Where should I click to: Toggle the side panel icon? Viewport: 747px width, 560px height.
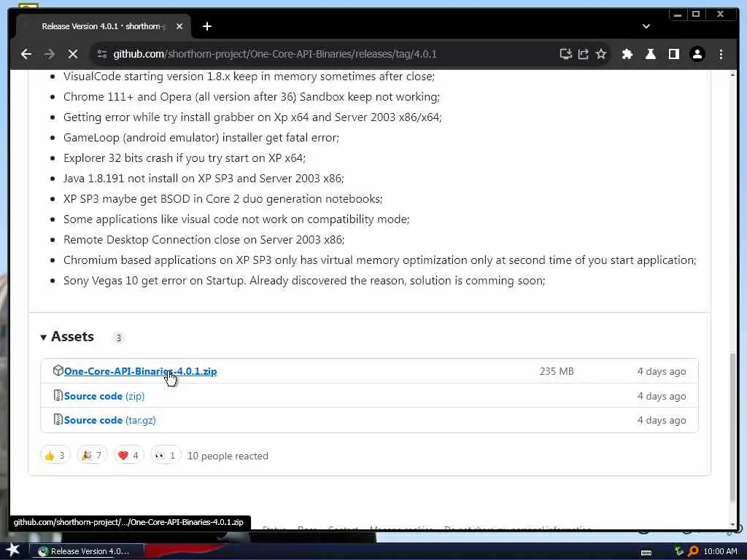pos(673,54)
